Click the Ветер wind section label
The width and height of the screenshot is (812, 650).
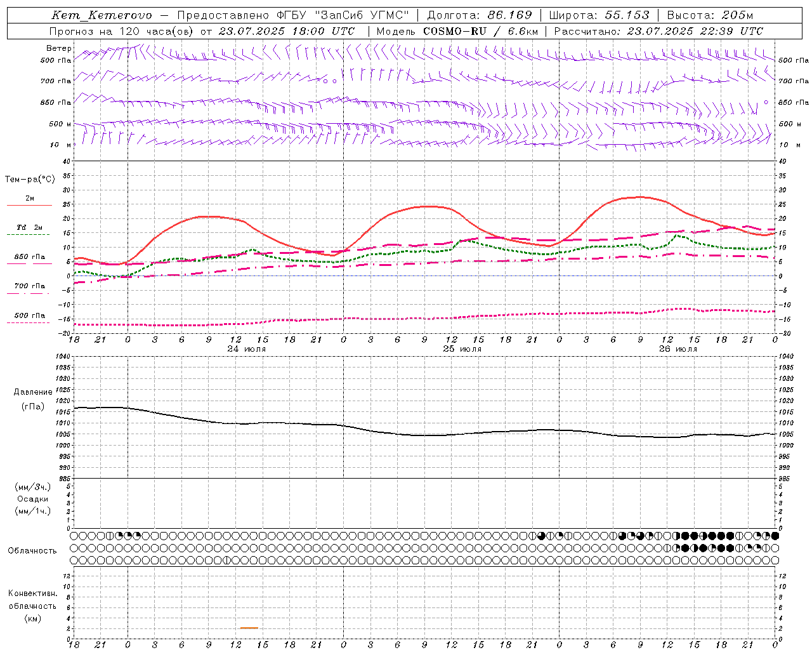coord(59,48)
